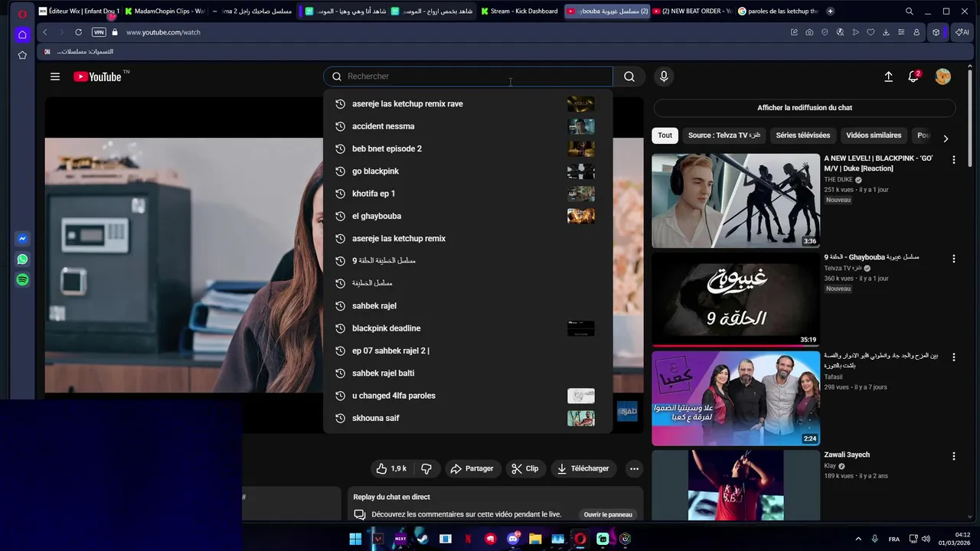Toggle Opera VPN badge
Screen dimensions: 980x551
[99, 32]
